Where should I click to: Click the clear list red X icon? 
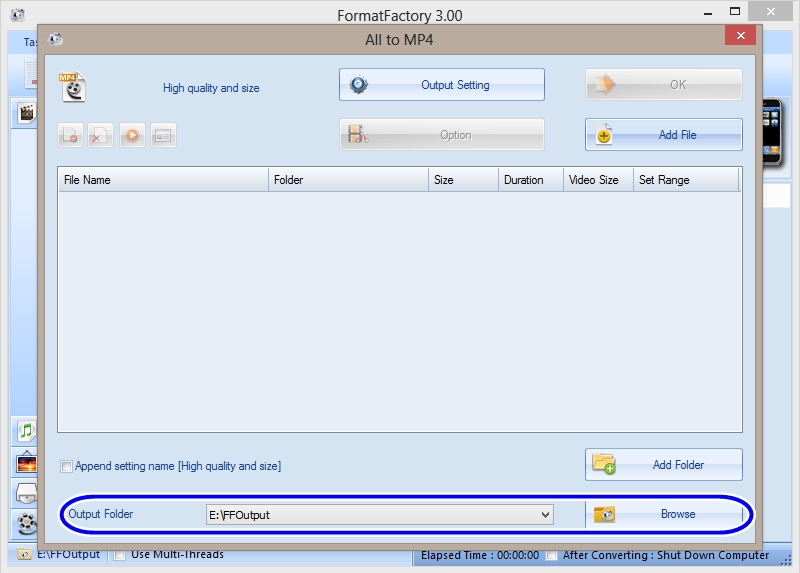tap(100, 135)
